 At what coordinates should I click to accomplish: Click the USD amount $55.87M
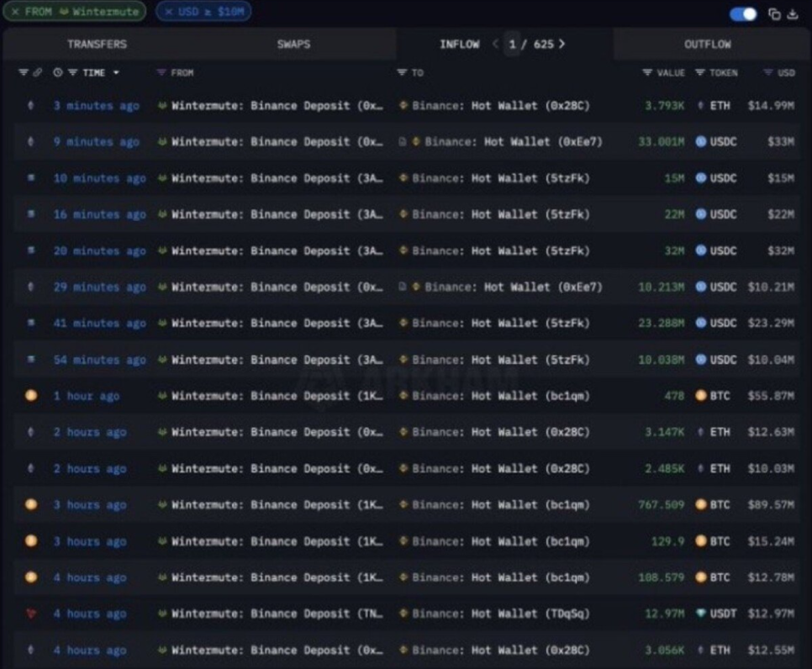(771, 396)
